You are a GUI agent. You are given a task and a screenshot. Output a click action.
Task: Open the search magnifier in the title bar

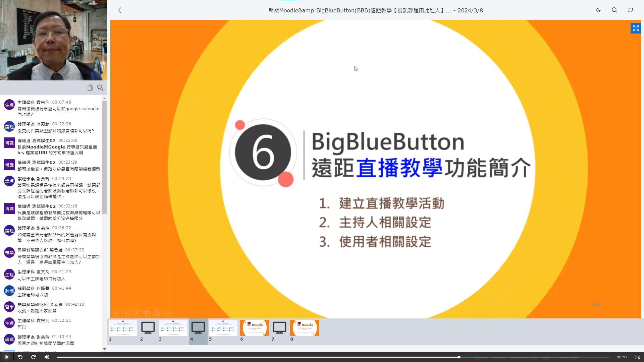pos(614,10)
